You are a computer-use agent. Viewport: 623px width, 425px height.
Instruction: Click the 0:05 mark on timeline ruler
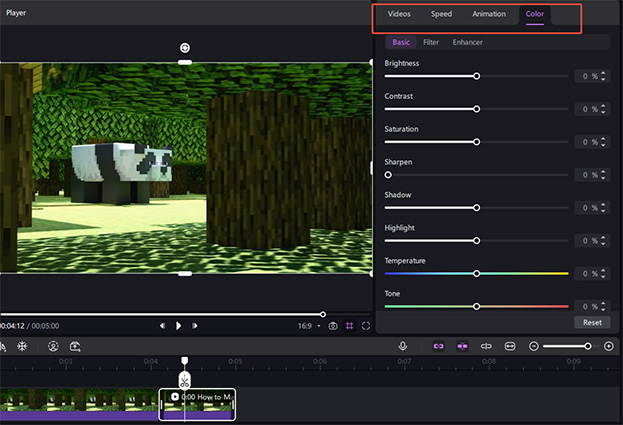[x=235, y=361]
